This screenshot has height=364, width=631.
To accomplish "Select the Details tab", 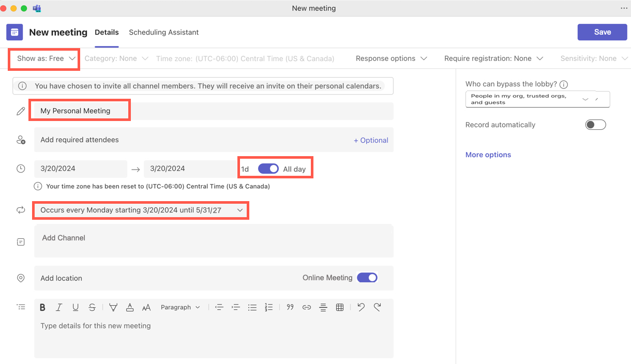I will click(107, 32).
